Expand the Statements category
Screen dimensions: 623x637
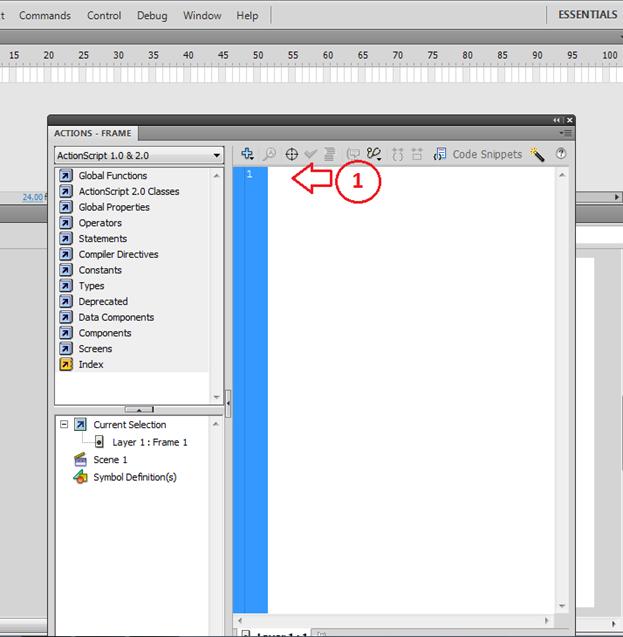point(93,238)
